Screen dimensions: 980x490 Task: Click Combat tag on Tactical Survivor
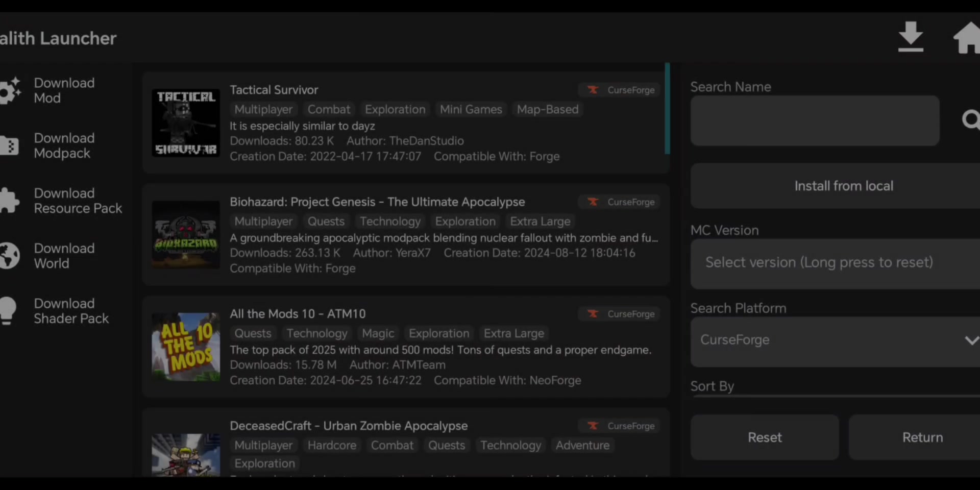pyautogui.click(x=329, y=109)
